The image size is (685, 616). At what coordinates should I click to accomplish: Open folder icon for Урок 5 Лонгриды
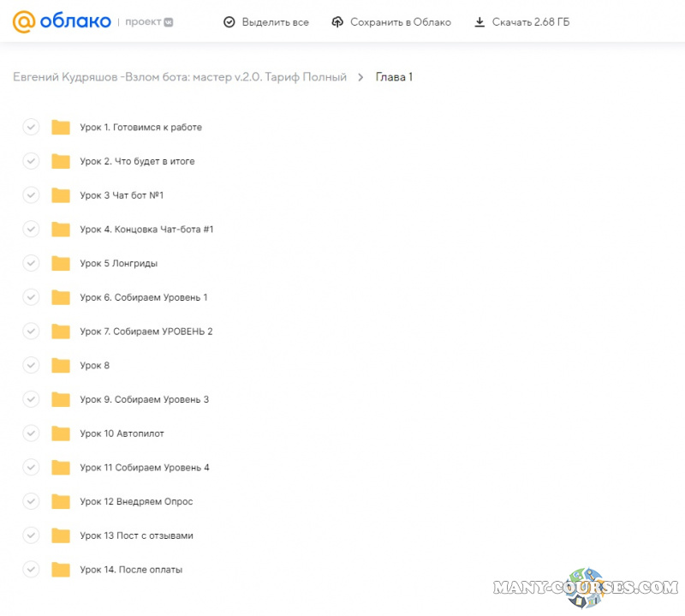pos(61,264)
